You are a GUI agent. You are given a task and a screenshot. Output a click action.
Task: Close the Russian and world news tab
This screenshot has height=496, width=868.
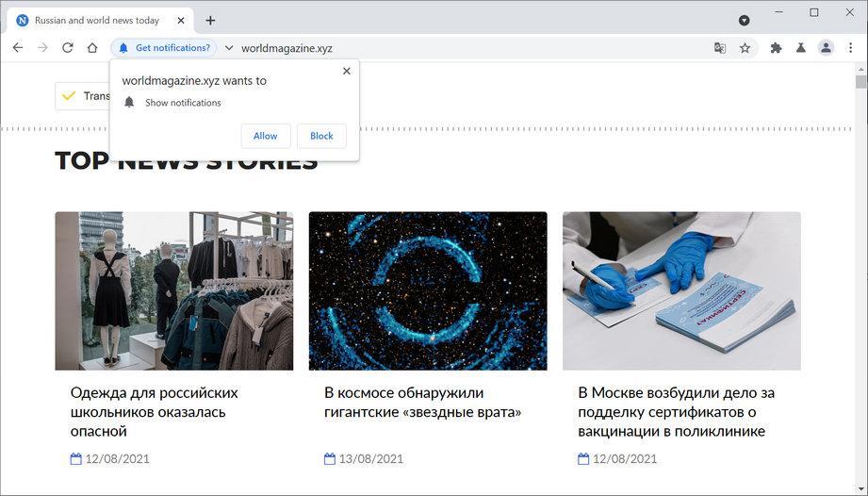click(181, 21)
